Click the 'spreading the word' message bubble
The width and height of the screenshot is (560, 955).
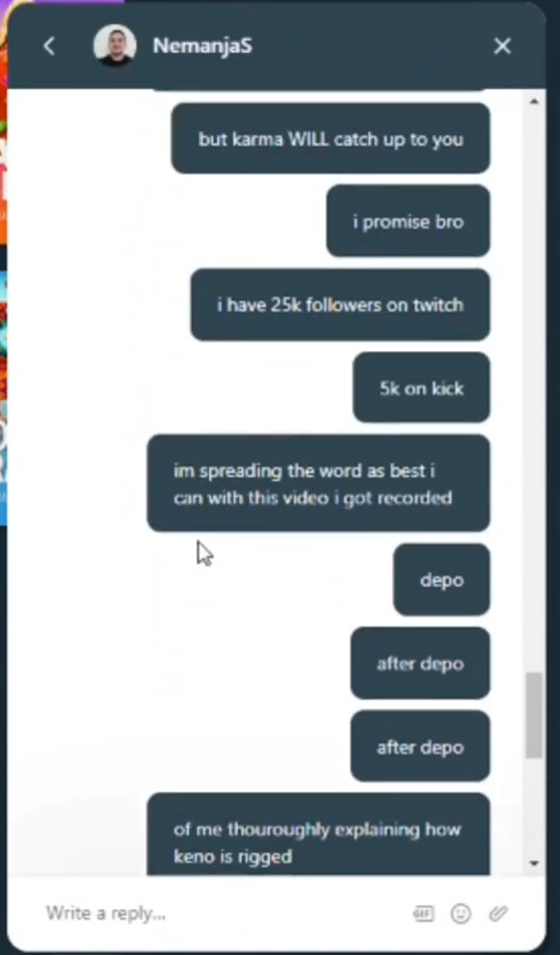319,484
